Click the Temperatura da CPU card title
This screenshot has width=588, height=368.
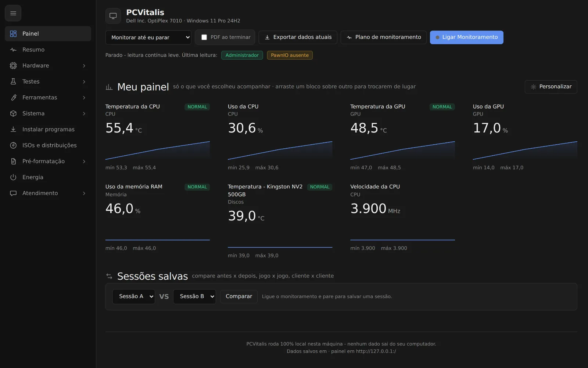tap(133, 107)
